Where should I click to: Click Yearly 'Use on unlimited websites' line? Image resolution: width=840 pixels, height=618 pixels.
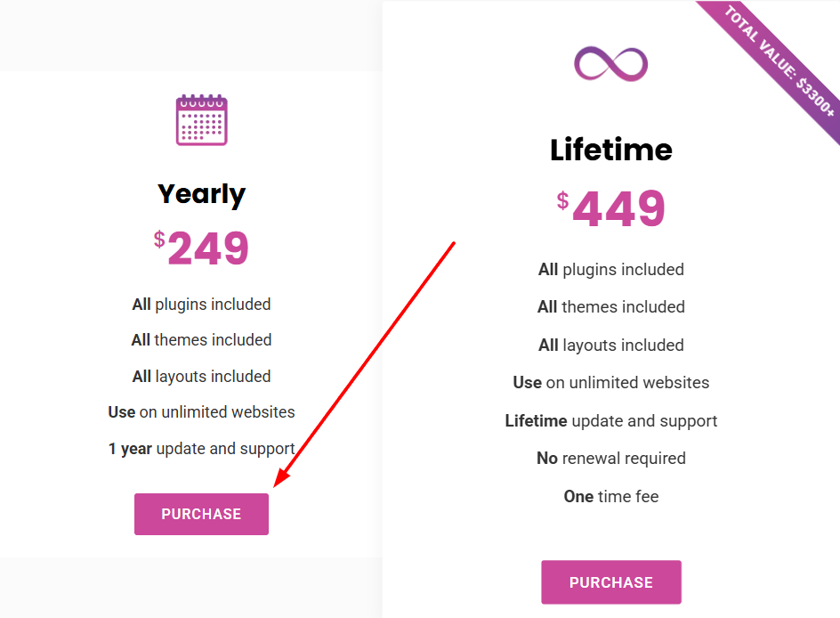[201, 412]
